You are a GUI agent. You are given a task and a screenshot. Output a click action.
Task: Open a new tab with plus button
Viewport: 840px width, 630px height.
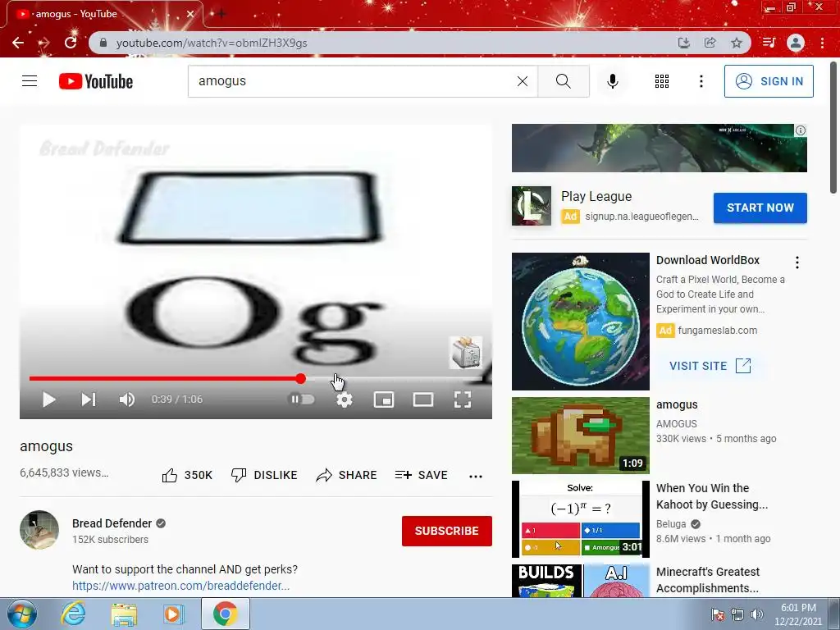point(221,13)
